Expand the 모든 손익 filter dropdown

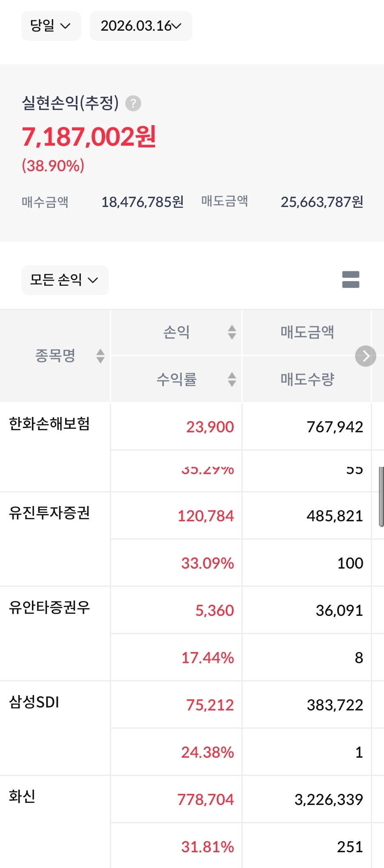click(65, 280)
